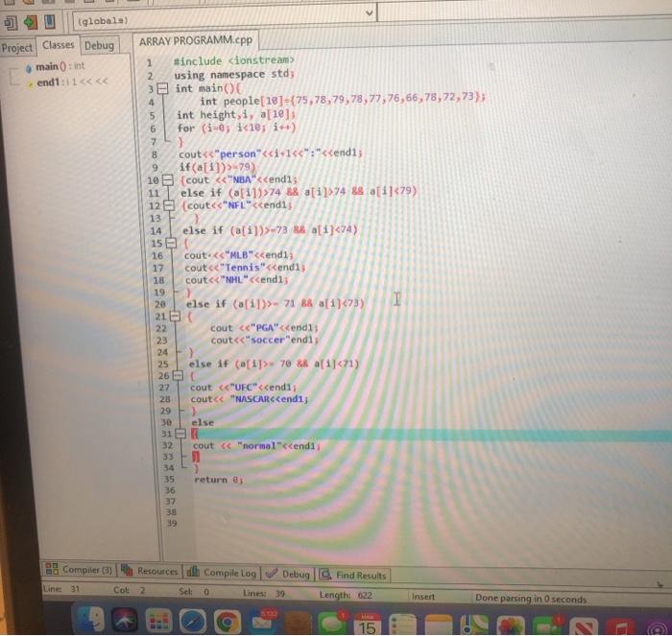
Task: Select the Classes tab
Action: coord(58,45)
